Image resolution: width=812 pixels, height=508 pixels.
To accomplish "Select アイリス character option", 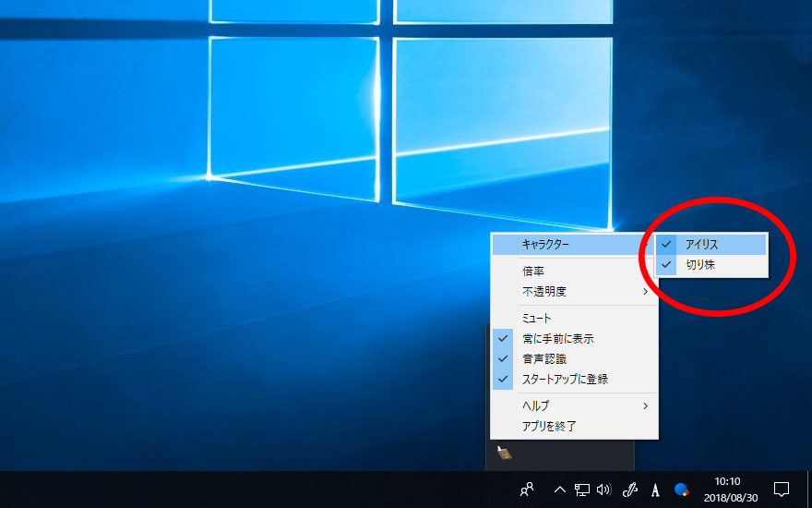I will click(711, 245).
